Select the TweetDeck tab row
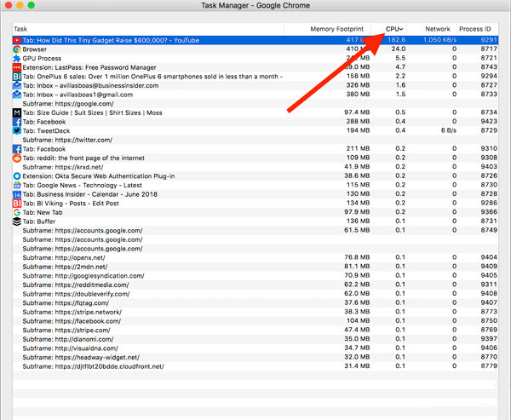The height and width of the screenshot is (420, 511). click(x=255, y=130)
